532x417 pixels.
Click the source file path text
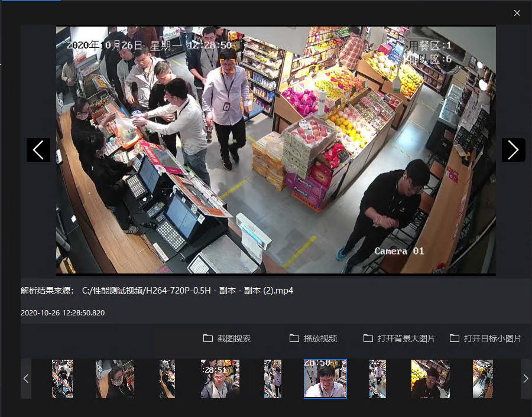[x=187, y=291]
